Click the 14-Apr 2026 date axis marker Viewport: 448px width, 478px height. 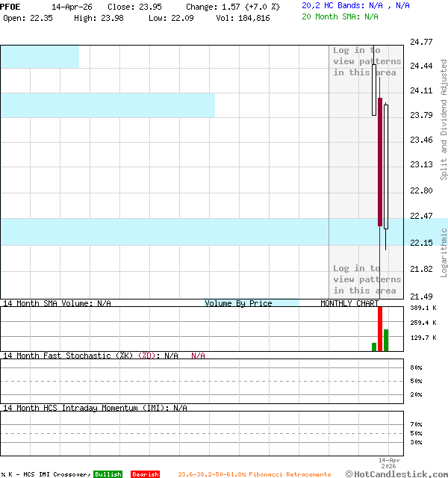390,462
